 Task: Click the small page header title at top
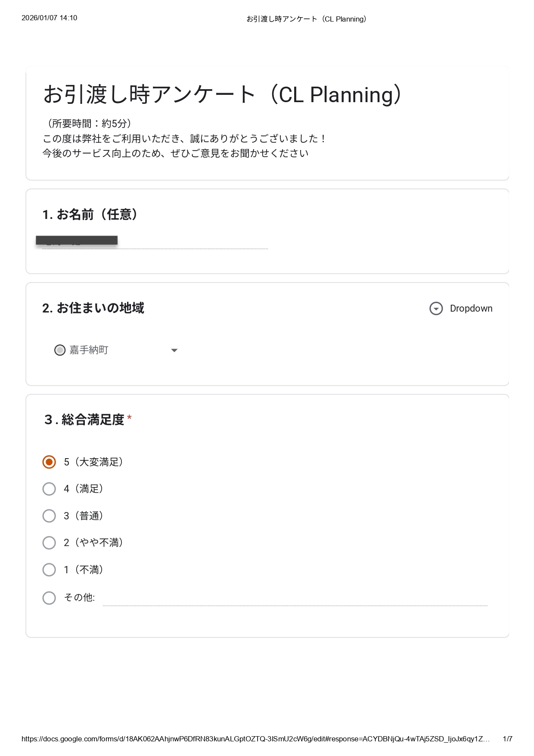point(306,19)
